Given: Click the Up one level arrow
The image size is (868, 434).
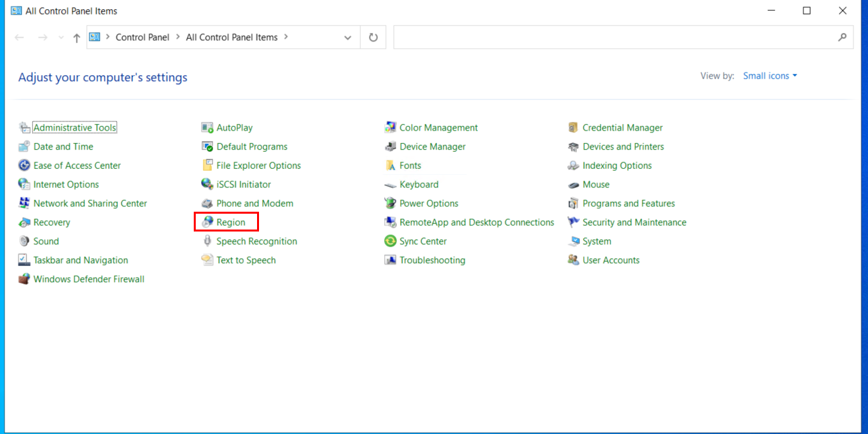Looking at the screenshot, I should 76,38.
